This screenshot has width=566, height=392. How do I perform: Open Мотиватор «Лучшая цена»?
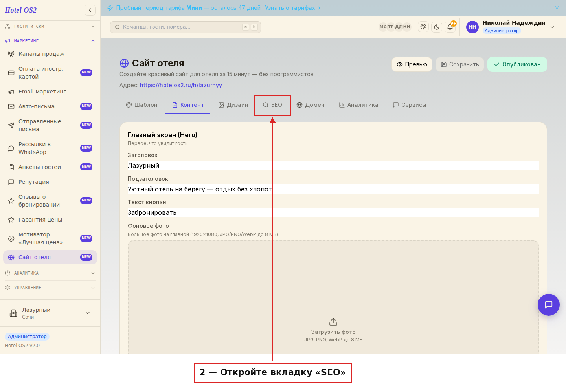point(50,238)
